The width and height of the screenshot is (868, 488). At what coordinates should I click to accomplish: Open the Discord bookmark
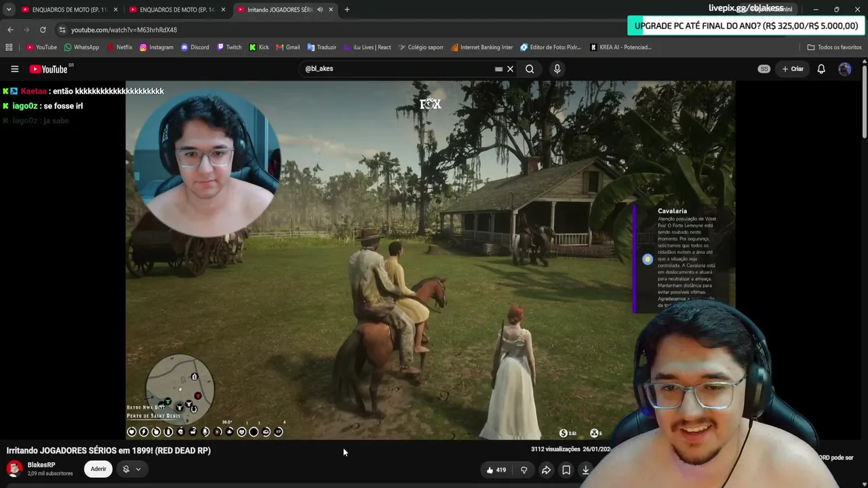click(195, 47)
